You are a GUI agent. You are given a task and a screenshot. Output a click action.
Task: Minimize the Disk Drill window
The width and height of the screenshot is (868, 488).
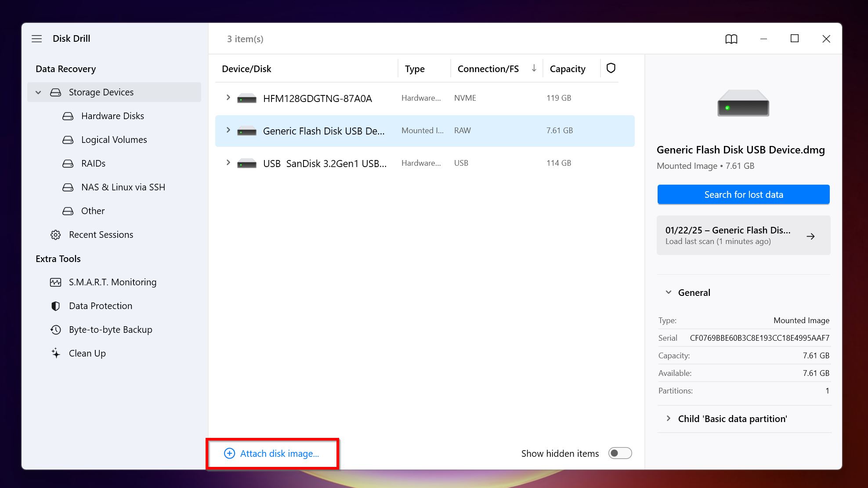763,39
